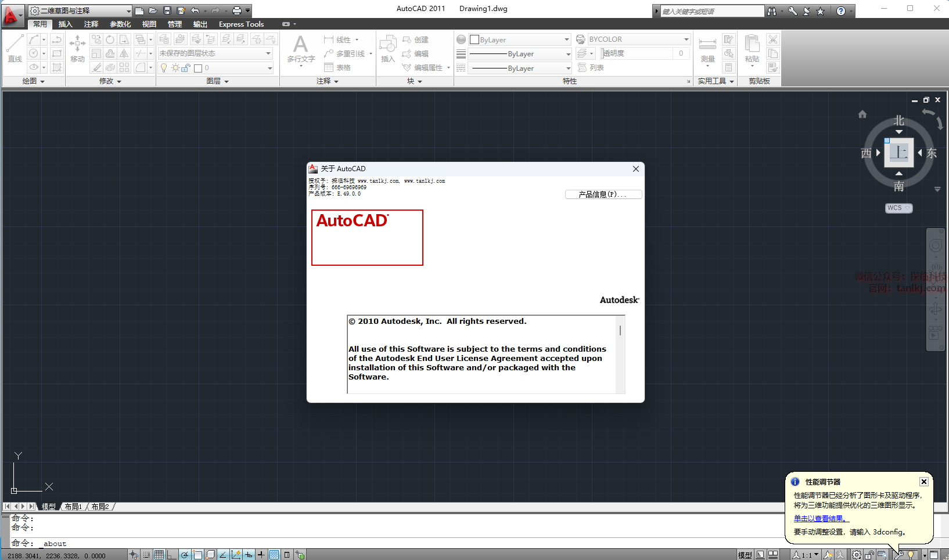Screen dimensions: 949x560
Task: Expand the 绘图 panel
Action: click(33, 81)
